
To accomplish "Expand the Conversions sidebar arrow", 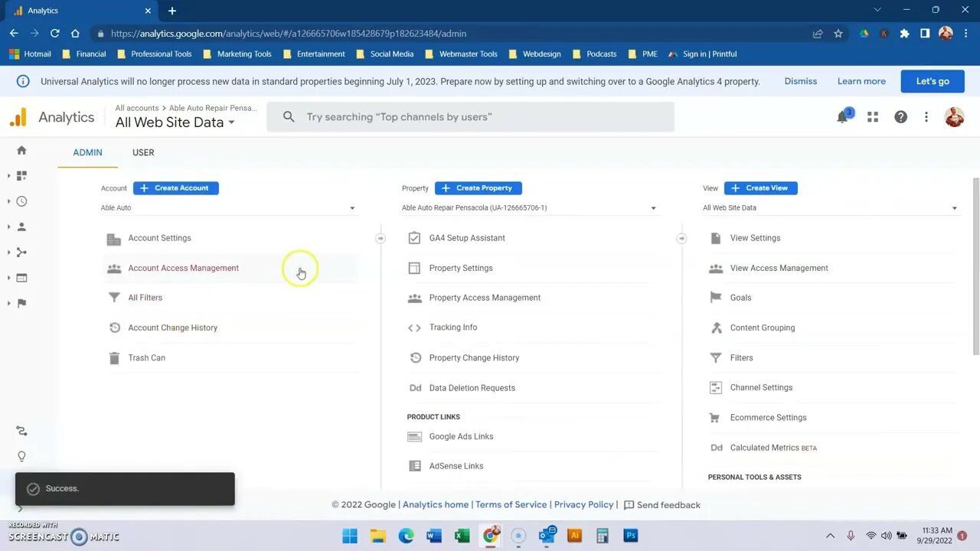I will tap(8, 303).
